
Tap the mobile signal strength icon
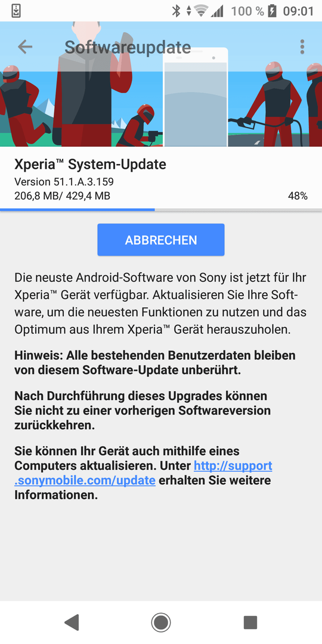pyautogui.click(x=217, y=11)
